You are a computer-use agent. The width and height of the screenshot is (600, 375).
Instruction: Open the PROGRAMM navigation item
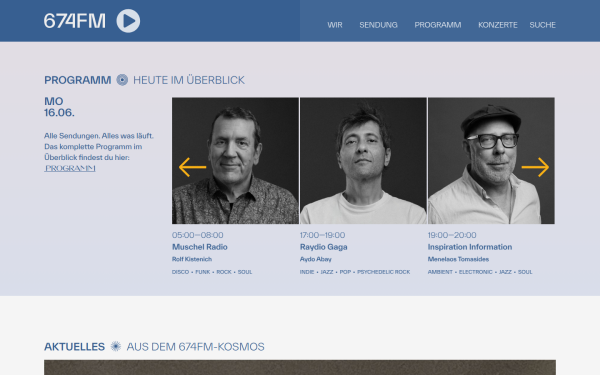(x=438, y=25)
